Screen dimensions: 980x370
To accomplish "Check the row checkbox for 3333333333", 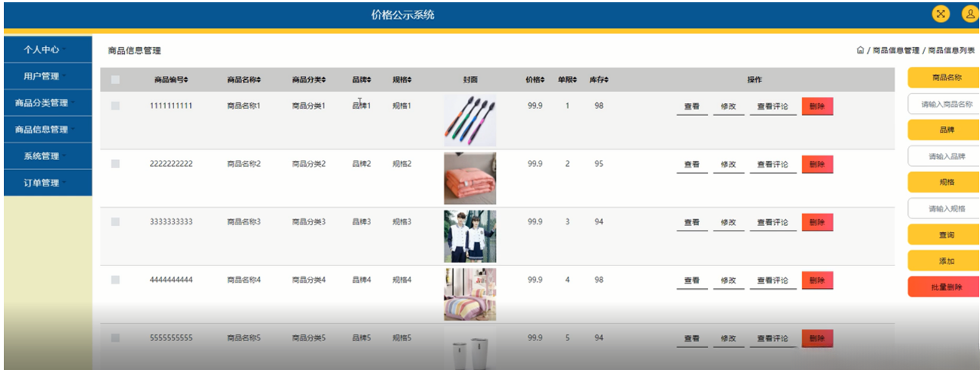I will [x=115, y=222].
